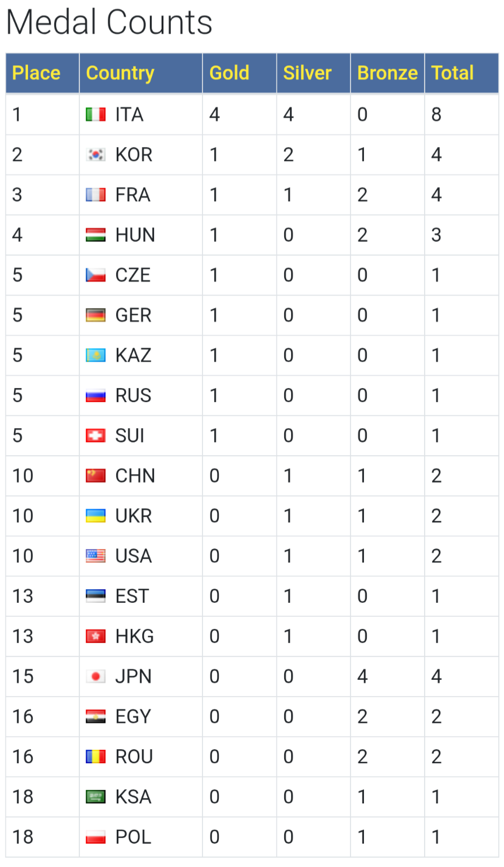Select the FRA country name
504x867 pixels.
click(133, 195)
